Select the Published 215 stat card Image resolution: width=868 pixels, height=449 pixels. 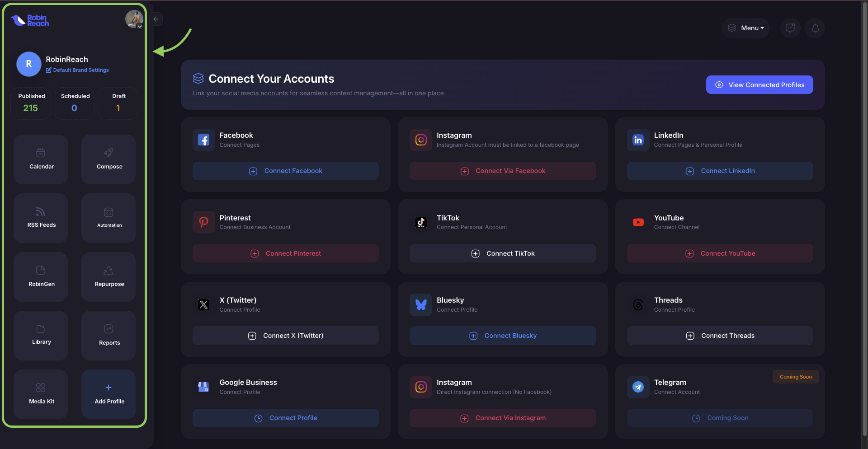31,103
